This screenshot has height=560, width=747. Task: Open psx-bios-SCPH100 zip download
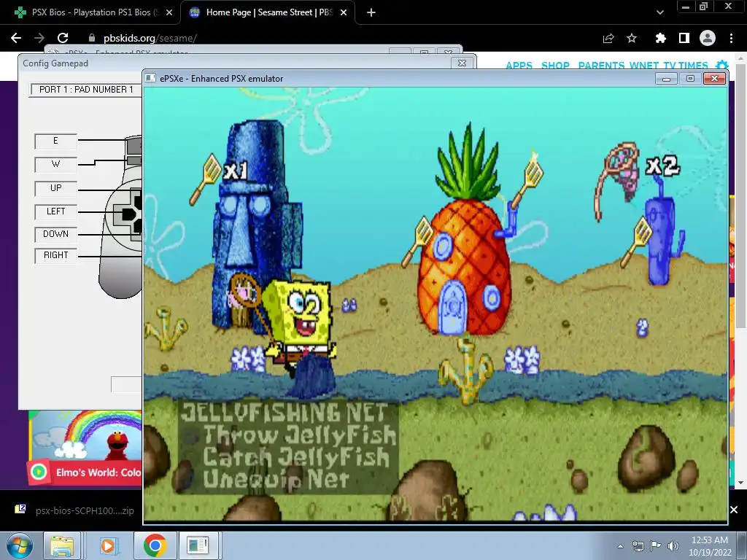[76, 510]
